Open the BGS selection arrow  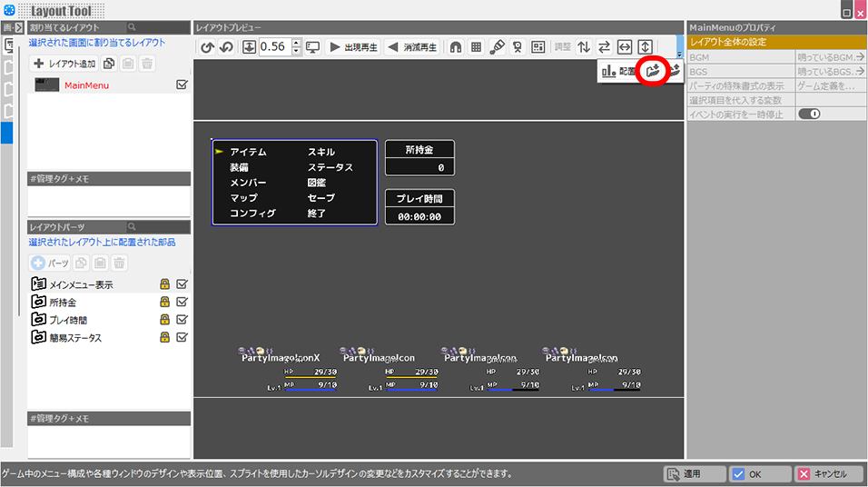(859, 72)
